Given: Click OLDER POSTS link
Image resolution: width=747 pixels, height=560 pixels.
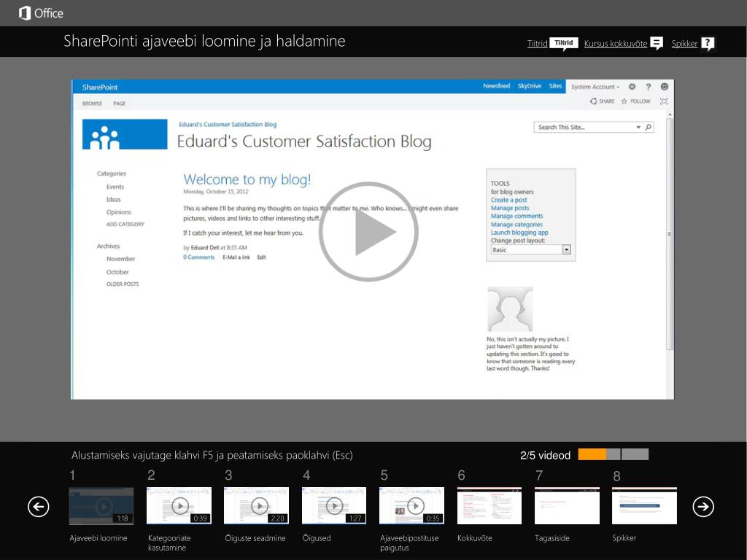Looking at the screenshot, I should pyautogui.click(x=123, y=284).
